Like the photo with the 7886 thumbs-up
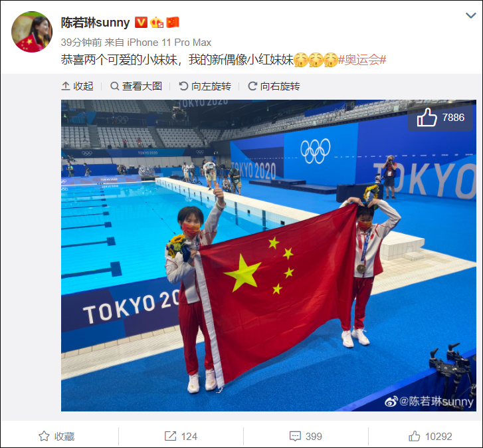This screenshot has width=483, height=448. pos(440,118)
